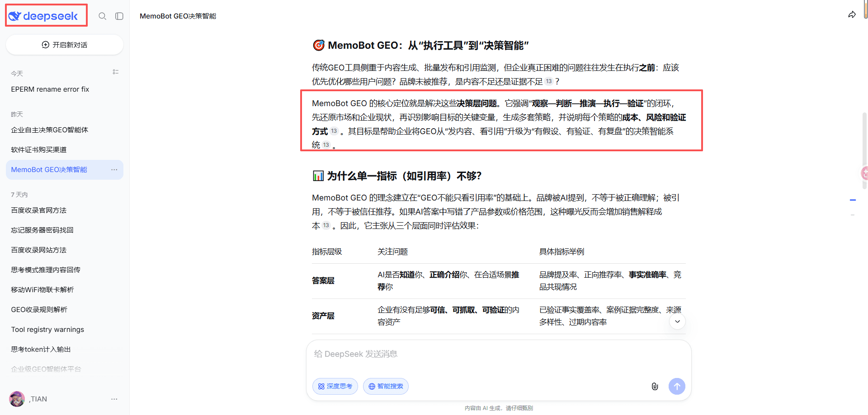Open citation 13 after 风险和验证方式
868x415 pixels.
coord(334,131)
